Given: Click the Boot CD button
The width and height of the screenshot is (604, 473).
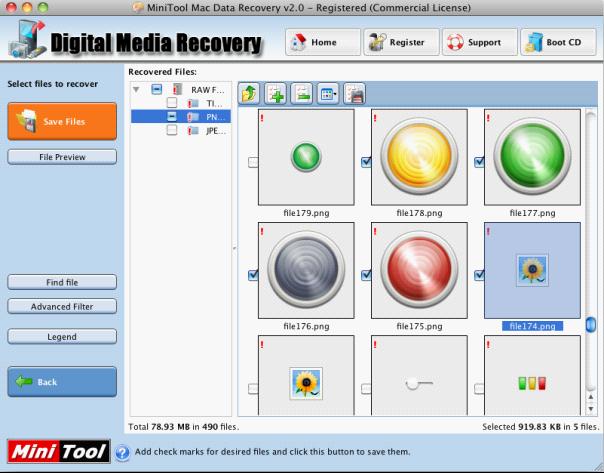Looking at the screenshot, I should 558,42.
